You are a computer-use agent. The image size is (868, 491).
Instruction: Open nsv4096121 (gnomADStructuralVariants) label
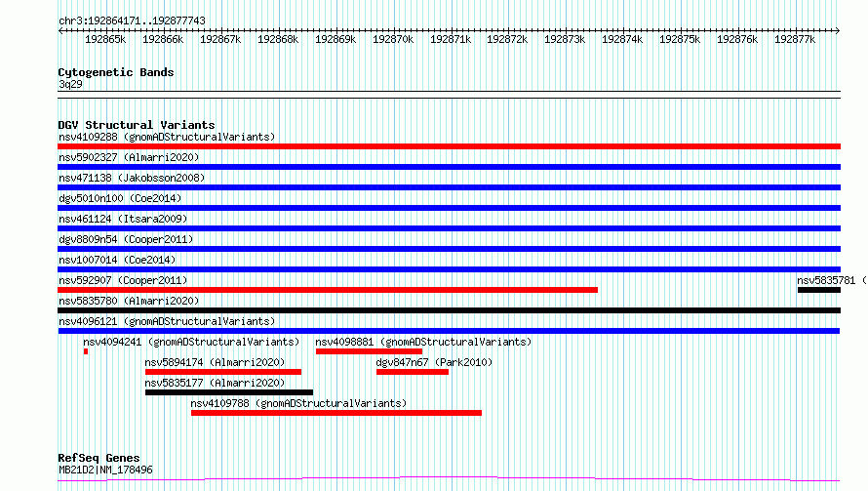point(167,321)
